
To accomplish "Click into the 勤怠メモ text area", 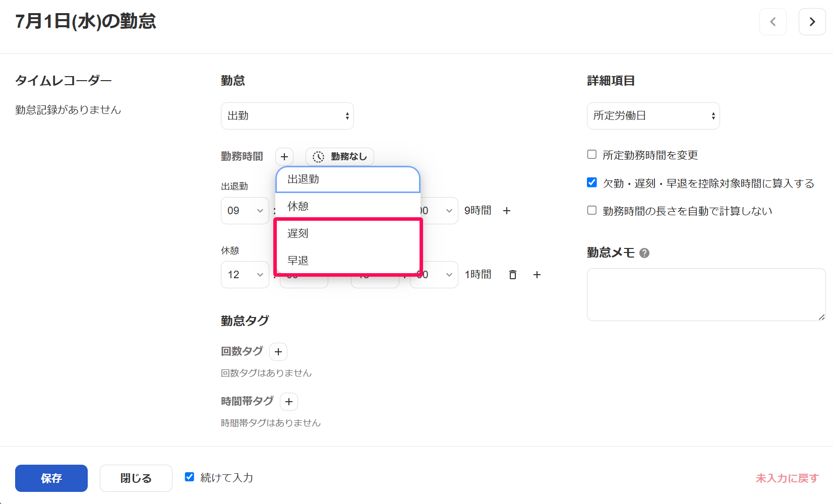I will (706, 294).
